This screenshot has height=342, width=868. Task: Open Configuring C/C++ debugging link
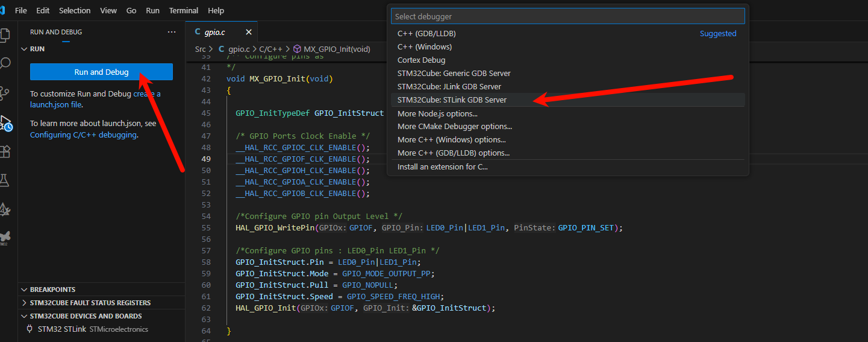pyautogui.click(x=84, y=135)
